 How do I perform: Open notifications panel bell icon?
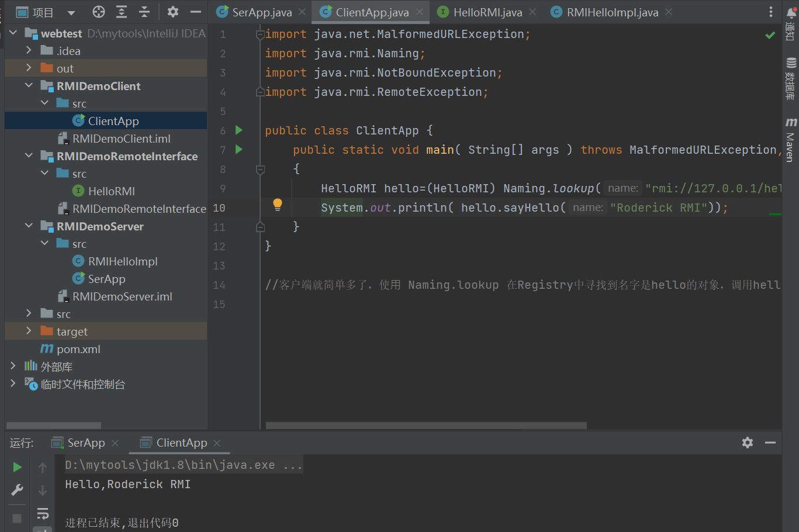[791, 14]
